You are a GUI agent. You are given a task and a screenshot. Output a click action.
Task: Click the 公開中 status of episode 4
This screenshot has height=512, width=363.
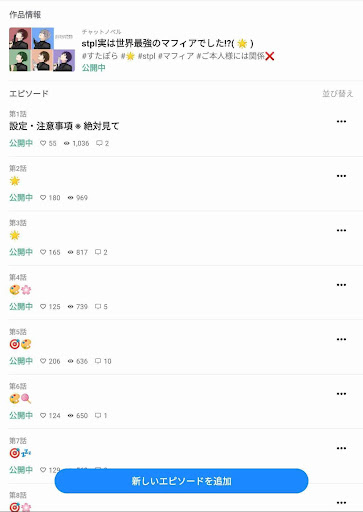pos(21,307)
